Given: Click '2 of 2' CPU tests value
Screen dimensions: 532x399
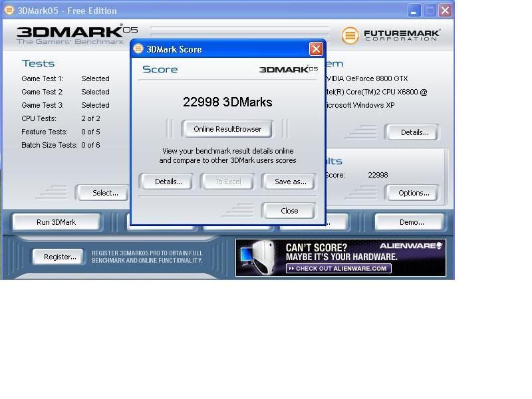Looking at the screenshot, I should pyautogui.click(x=90, y=118).
